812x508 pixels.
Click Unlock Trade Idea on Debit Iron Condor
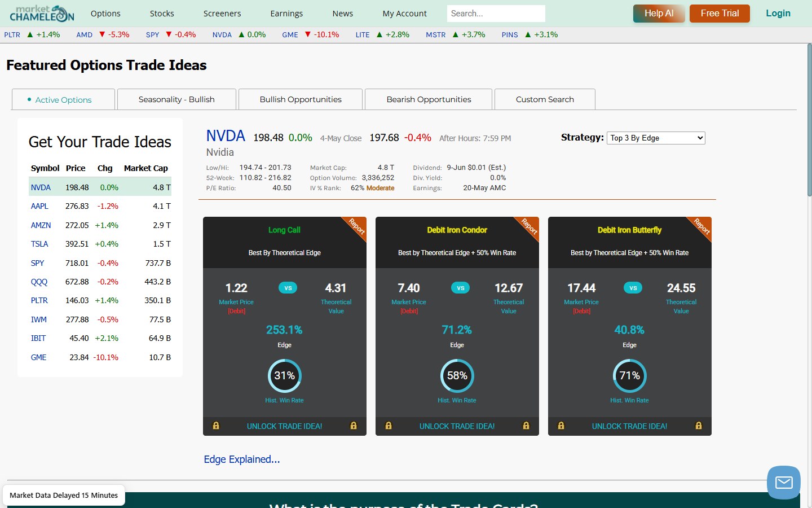457,426
